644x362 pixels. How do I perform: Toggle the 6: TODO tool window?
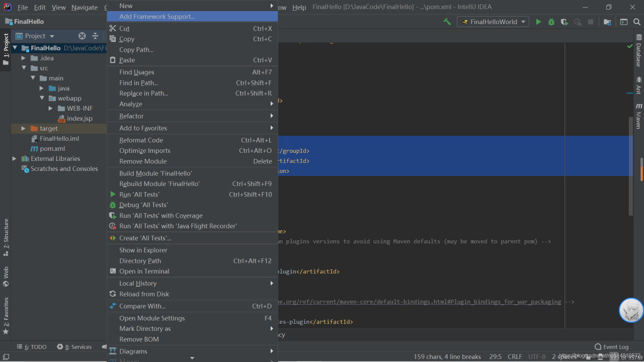(31, 347)
